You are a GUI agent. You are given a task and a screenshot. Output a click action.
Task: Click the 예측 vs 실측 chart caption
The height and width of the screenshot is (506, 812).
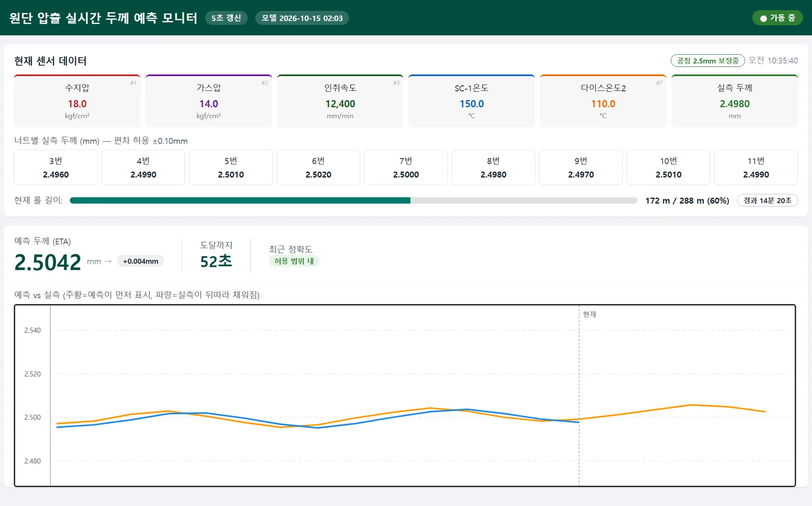[137, 295]
